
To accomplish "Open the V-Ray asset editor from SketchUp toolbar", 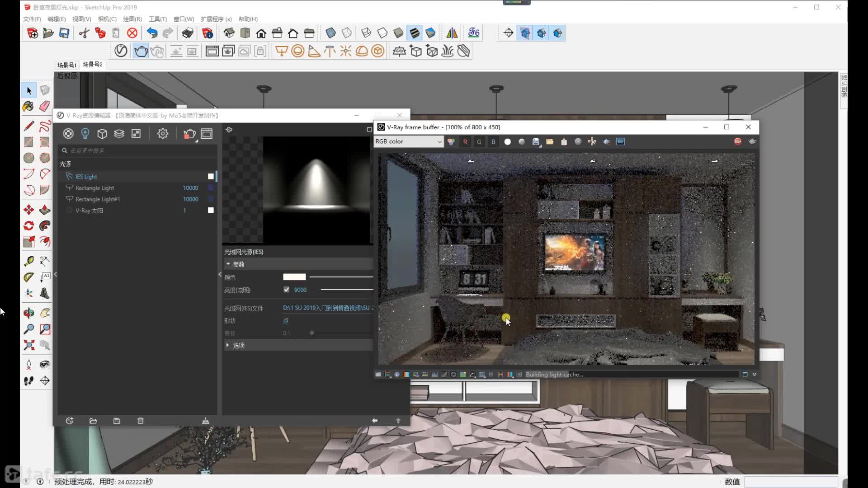I will (x=121, y=51).
